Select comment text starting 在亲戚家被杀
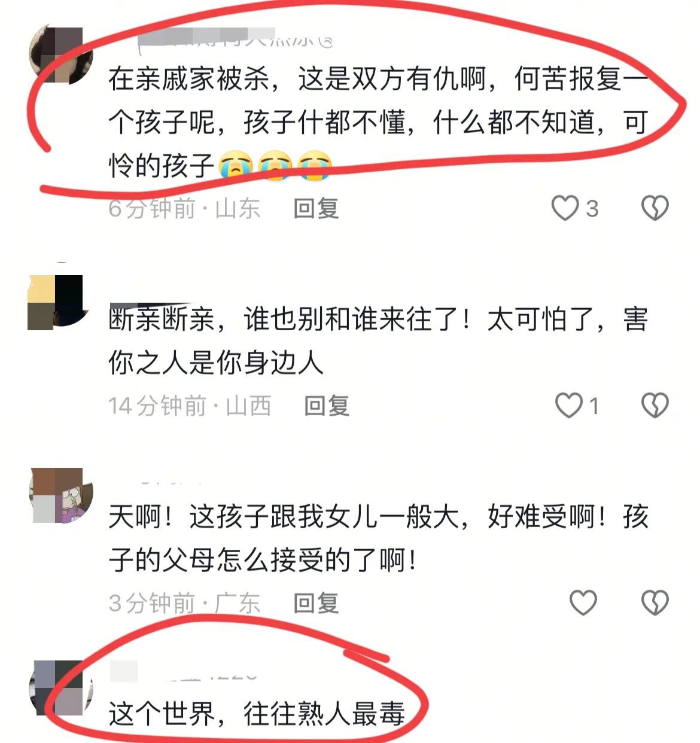Screen dimensions: 700x743 pyautogui.click(x=378, y=122)
